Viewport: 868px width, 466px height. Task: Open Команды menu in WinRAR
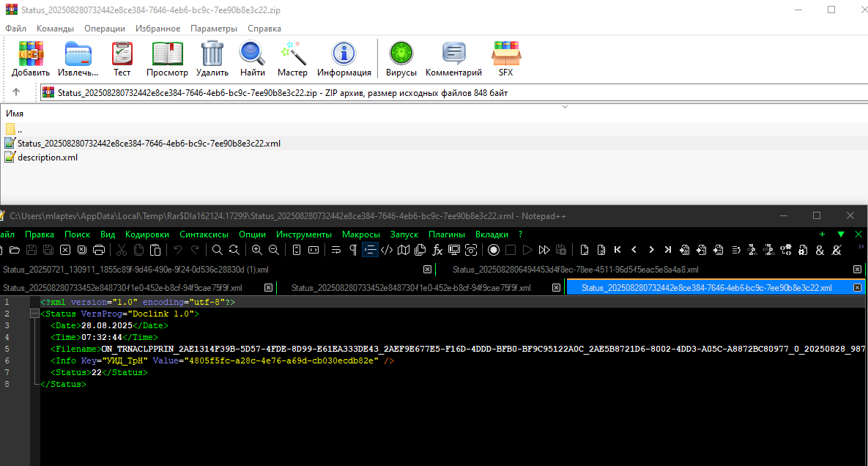point(55,29)
